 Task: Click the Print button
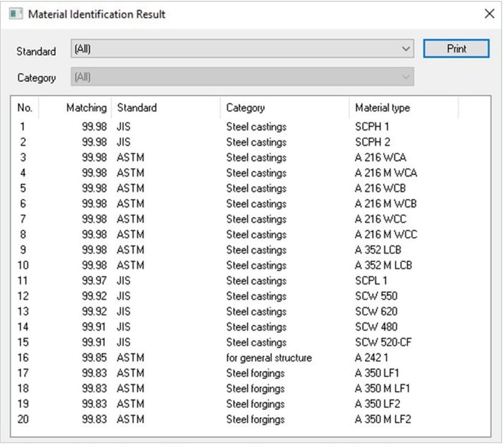click(x=456, y=49)
